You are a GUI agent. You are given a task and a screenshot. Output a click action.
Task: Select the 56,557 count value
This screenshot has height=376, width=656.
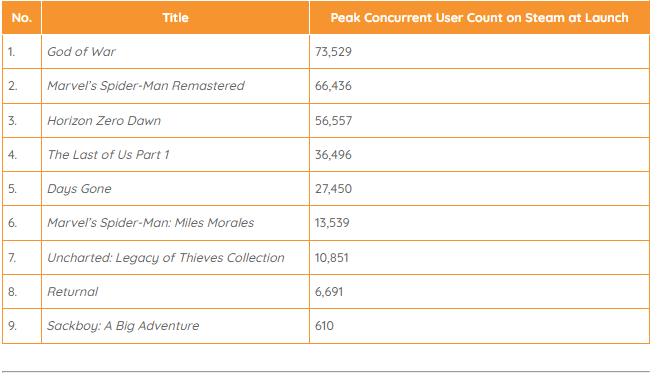click(x=333, y=121)
